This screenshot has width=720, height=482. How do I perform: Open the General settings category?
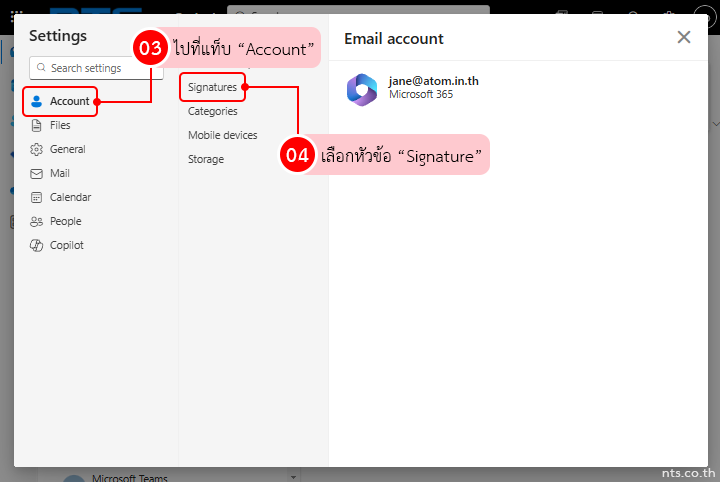pos(58,149)
